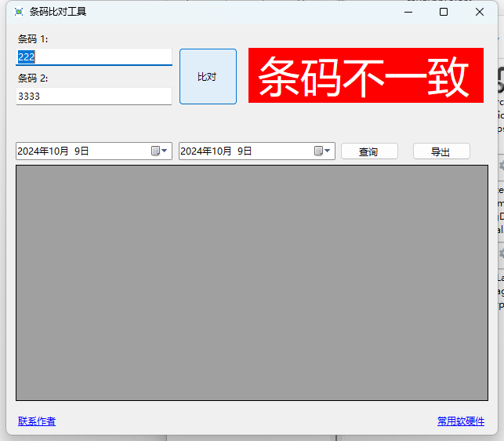The image size is (504, 441).
Task: Maximize the 条码比对工具 window
Action: 444,12
